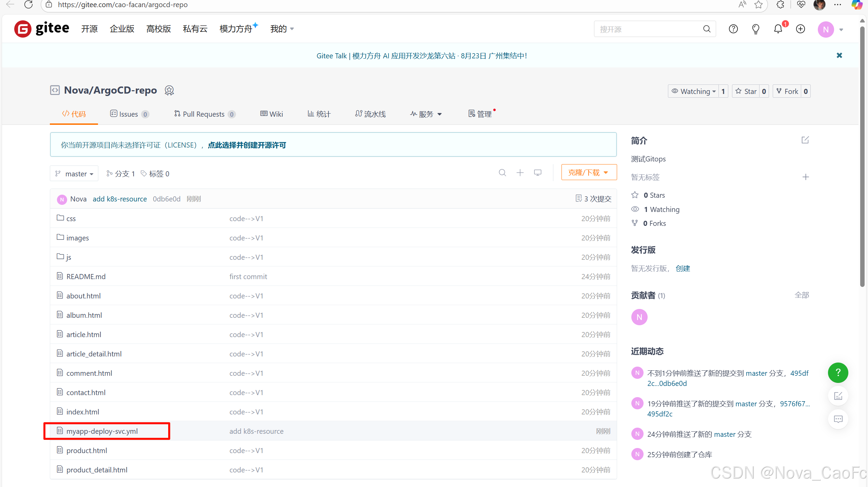Close the Gitee Talk banner
Image resolution: width=868 pixels, height=487 pixels.
point(839,55)
